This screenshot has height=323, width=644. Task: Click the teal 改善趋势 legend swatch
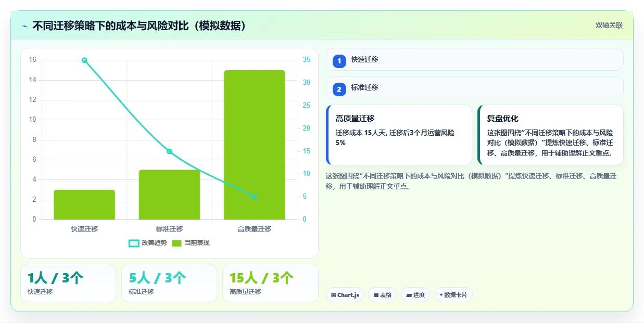tap(134, 243)
